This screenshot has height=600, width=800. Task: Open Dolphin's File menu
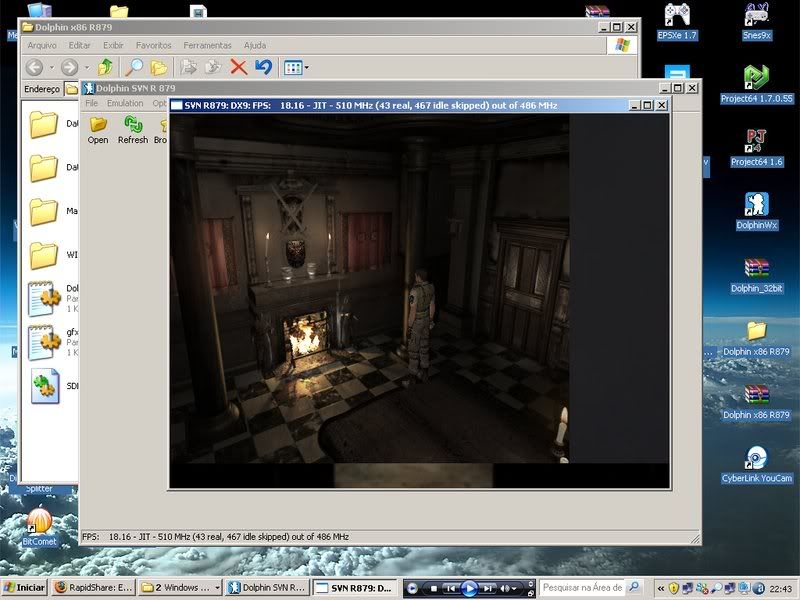coord(91,103)
